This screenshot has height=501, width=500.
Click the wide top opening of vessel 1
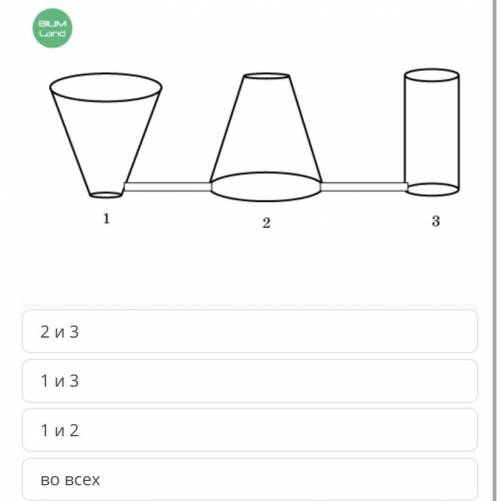pyautogui.click(x=106, y=87)
